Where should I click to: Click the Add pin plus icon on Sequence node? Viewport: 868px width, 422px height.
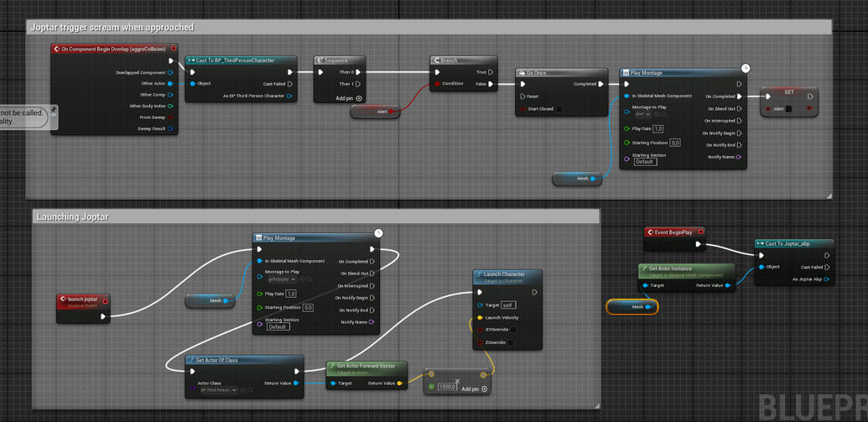click(x=359, y=98)
